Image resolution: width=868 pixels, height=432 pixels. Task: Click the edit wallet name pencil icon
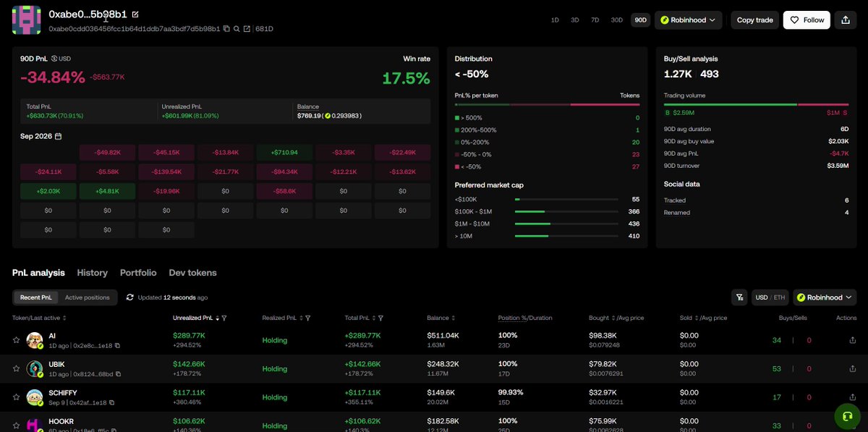pos(135,14)
